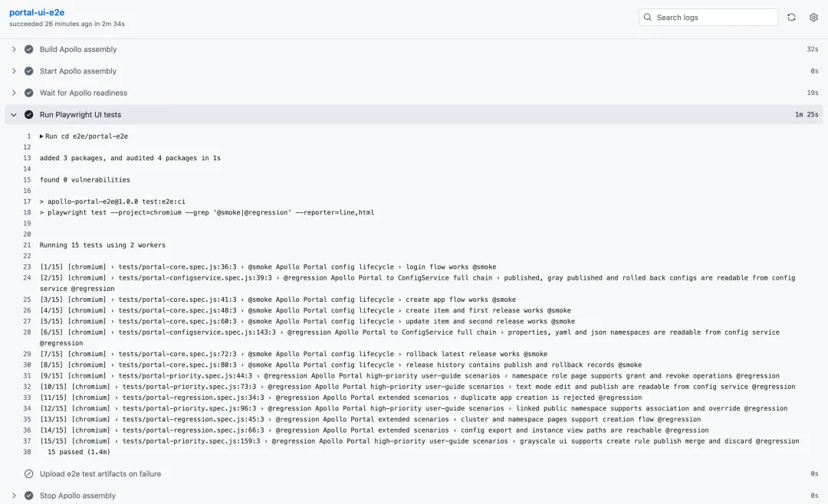
Task: Click the magnifier icon in Search logs
Action: coord(647,18)
